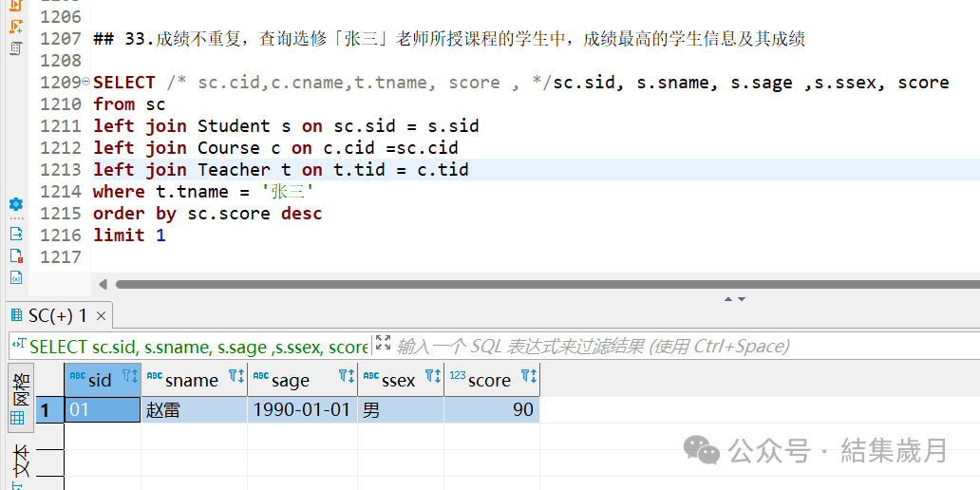Open filter/sort icon on sname column
Viewport: 980px width, 490px height.
[x=236, y=376]
